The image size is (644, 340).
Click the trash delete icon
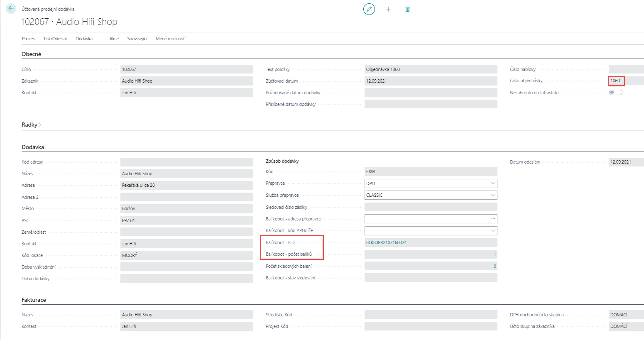[x=407, y=9]
